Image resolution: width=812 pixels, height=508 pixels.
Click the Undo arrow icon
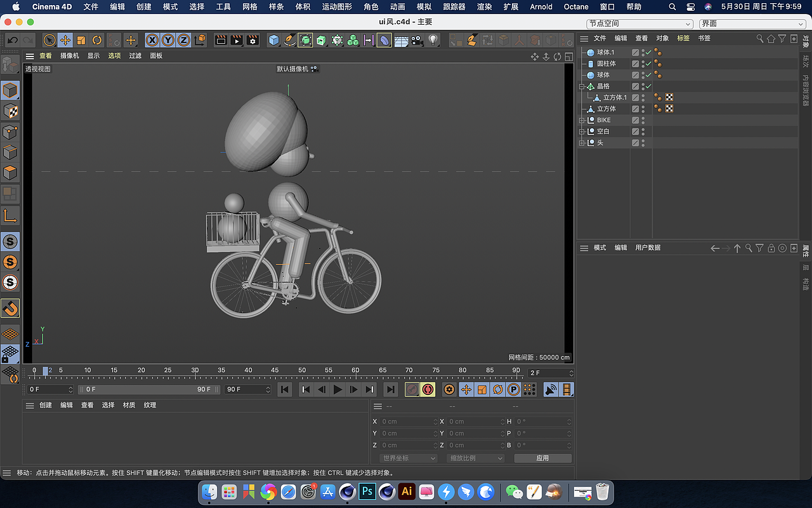click(x=13, y=40)
